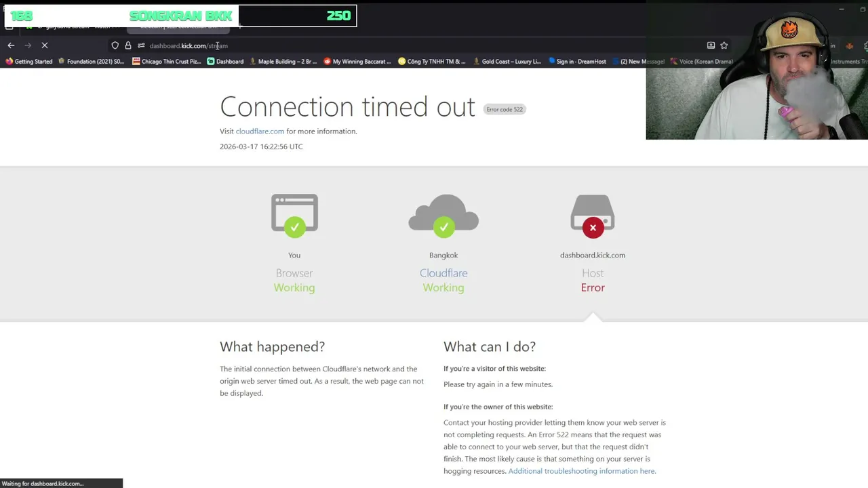The width and height of the screenshot is (868, 488).
Task: Open the My Winning Baccarat bookmark
Action: [357, 62]
